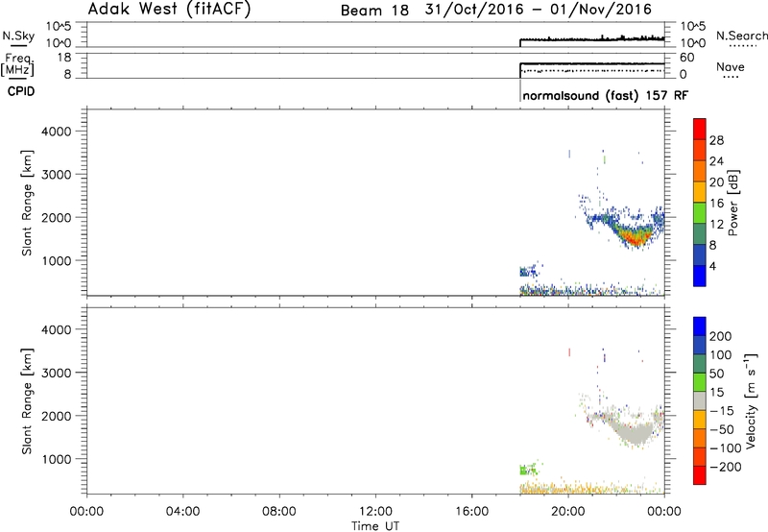Image resolution: width=768 pixels, height=532 pixels.
Task: Click the green scatter cluster near 18:00 in velocity panel
Action: point(529,470)
